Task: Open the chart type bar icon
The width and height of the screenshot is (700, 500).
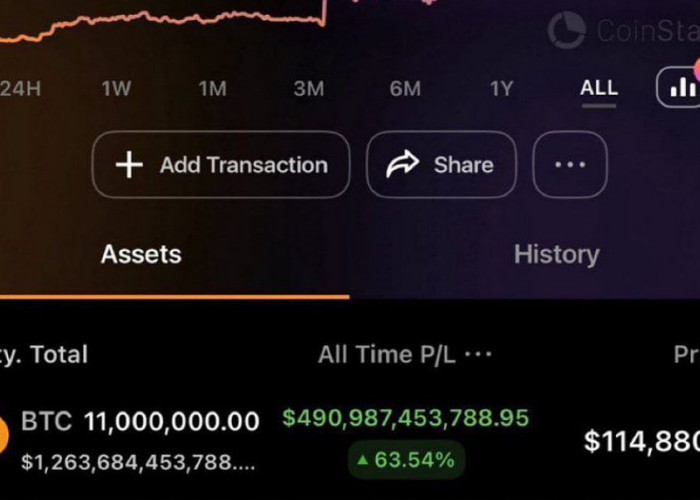Action: [682, 88]
